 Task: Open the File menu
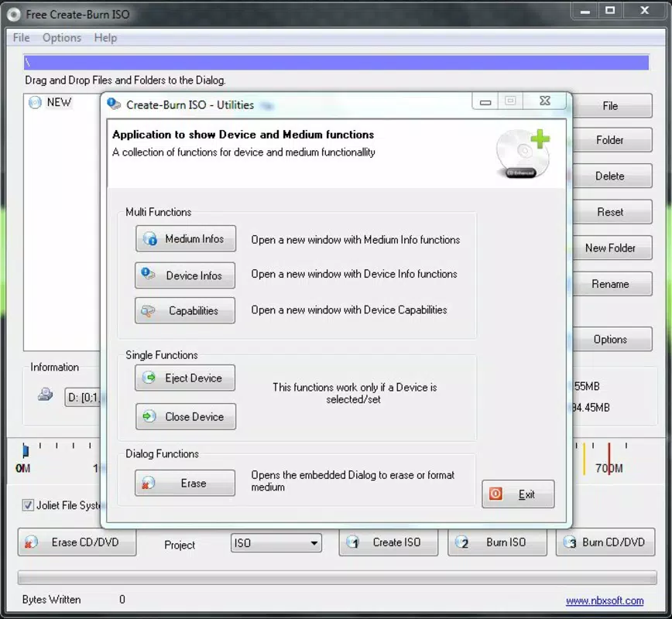tap(22, 38)
